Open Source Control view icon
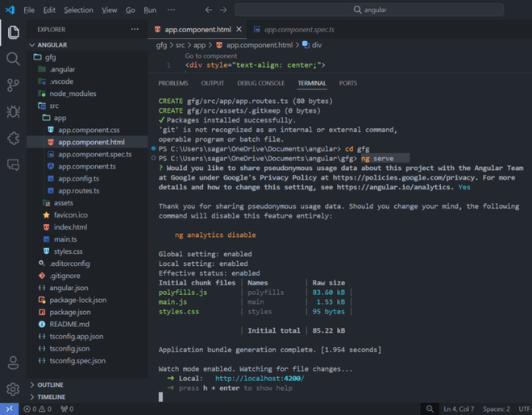The image size is (532, 415). pos(13,85)
